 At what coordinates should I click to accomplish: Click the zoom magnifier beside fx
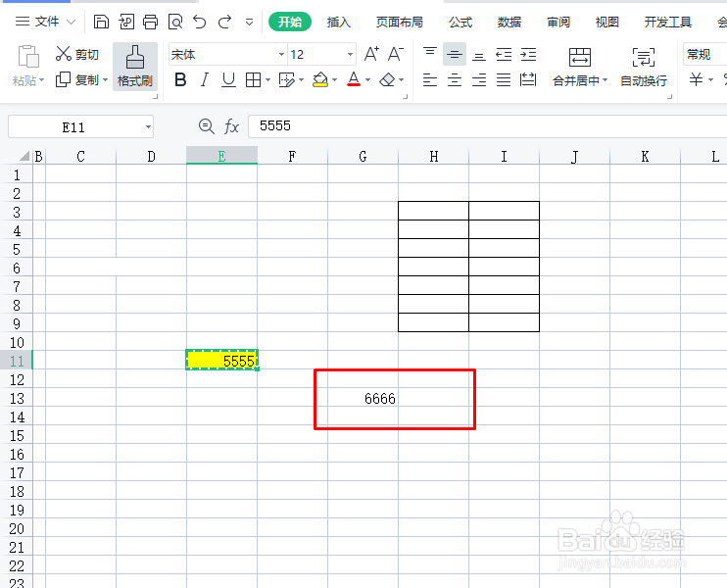tap(207, 126)
